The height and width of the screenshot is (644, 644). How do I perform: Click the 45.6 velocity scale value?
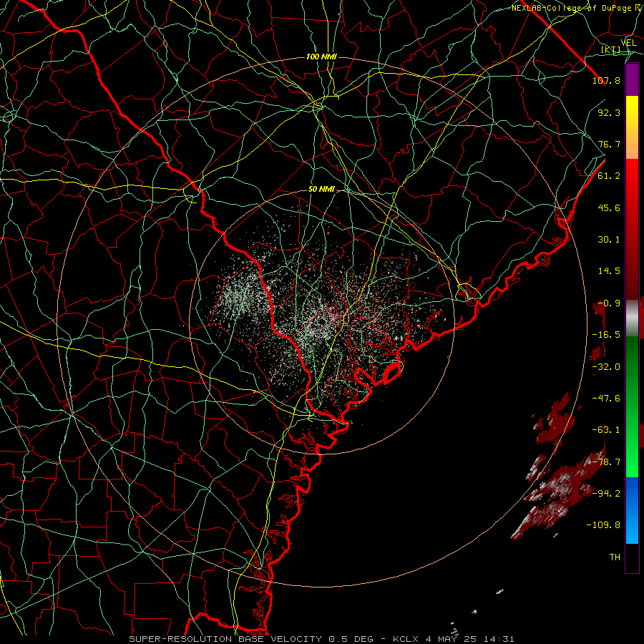[609, 208]
